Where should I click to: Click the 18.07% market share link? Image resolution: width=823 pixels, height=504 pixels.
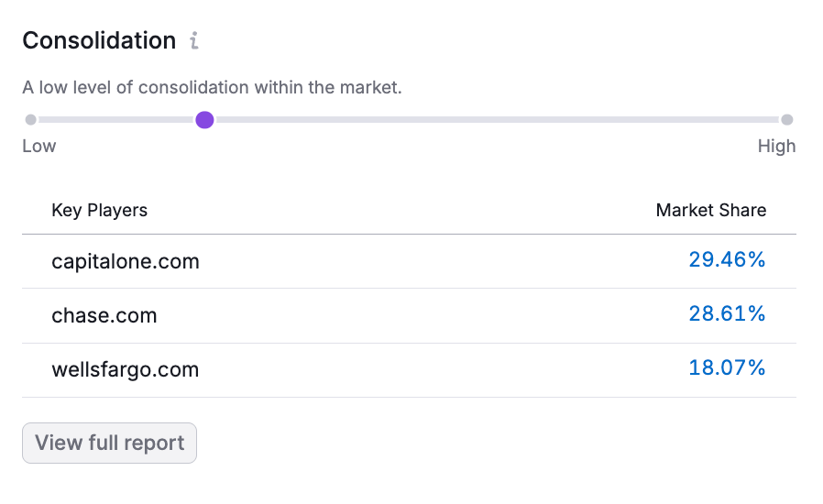[727, 368]
